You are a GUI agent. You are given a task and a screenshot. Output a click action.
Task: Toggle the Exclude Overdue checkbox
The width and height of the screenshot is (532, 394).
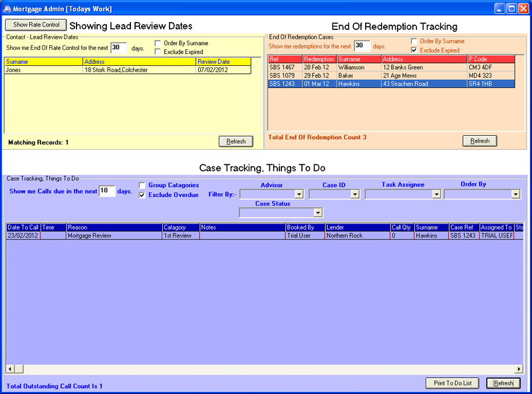tap(142, 195)
